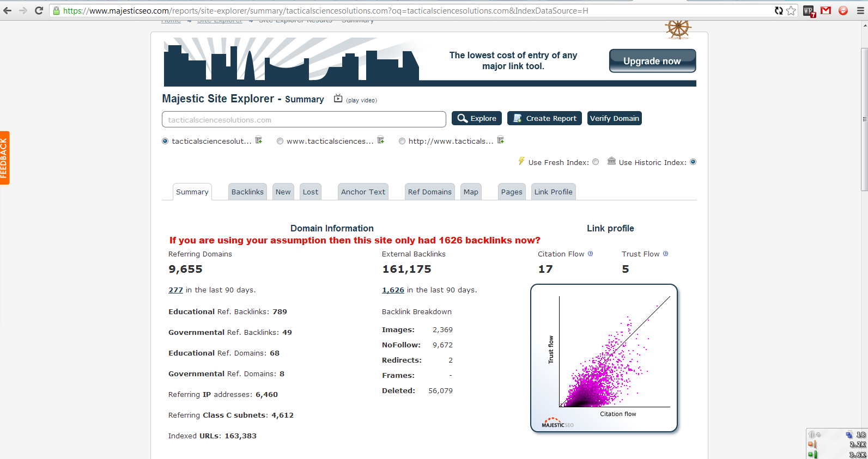The width and height of the screenshot is (868, 459).
Task: Open the Ref Domains tab
Action: [429, 192]
